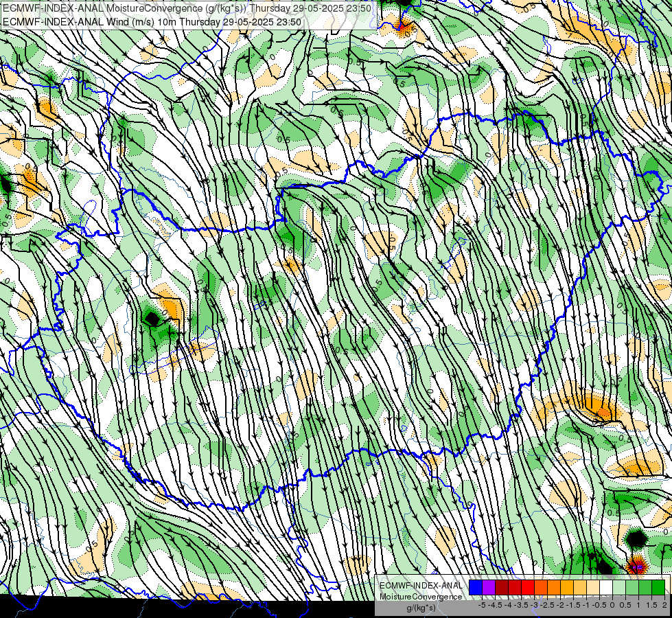Click the legend unit label 'g/(kg*s)'
The height and width of the screenshot is (618, 672).
point(421,608)
